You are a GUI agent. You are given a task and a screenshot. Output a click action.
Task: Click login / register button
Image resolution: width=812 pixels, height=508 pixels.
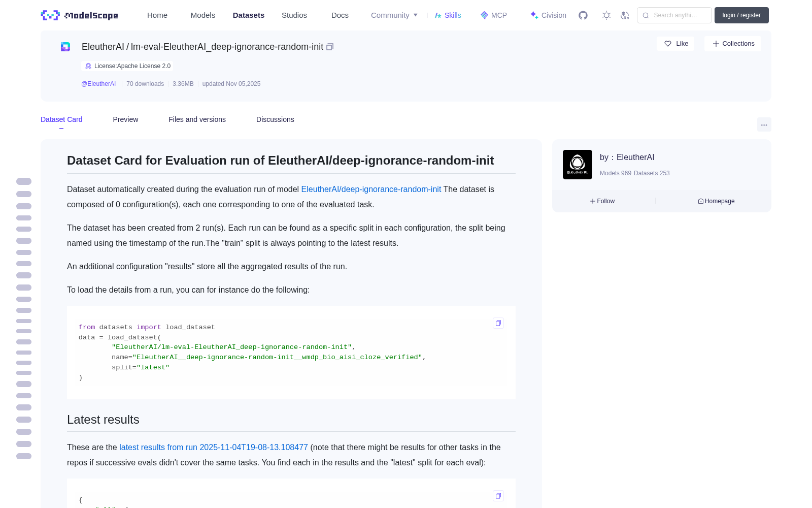click(741, 15)
